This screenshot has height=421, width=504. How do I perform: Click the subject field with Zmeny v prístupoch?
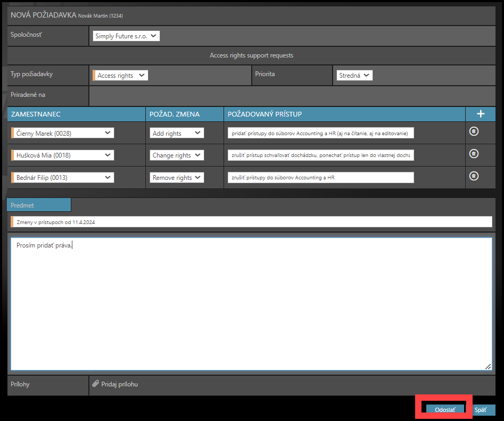(252, 222)
